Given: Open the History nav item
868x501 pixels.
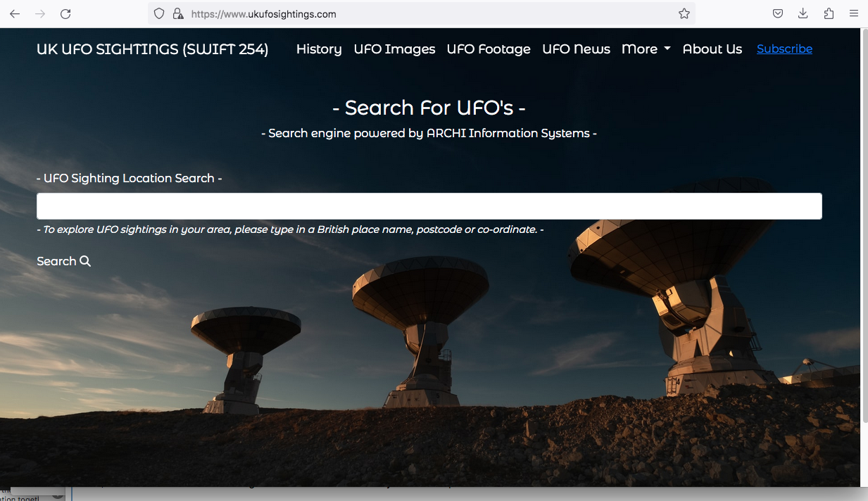Looking at the screenshot, I should [x=319, y=49].
